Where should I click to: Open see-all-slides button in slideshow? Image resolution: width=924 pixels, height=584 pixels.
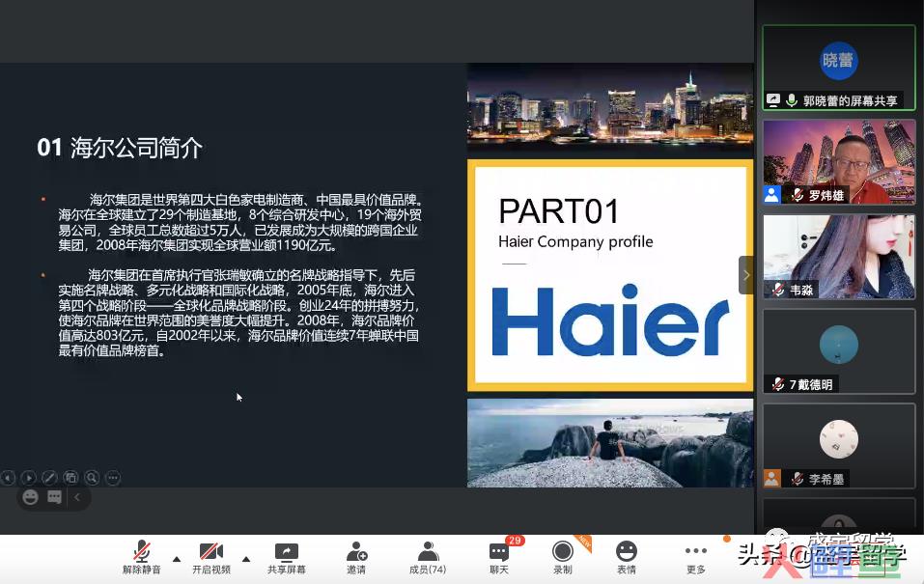[70, 478]
